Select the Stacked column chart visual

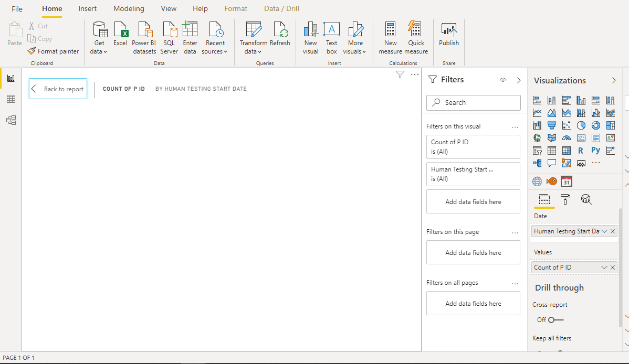552,100
